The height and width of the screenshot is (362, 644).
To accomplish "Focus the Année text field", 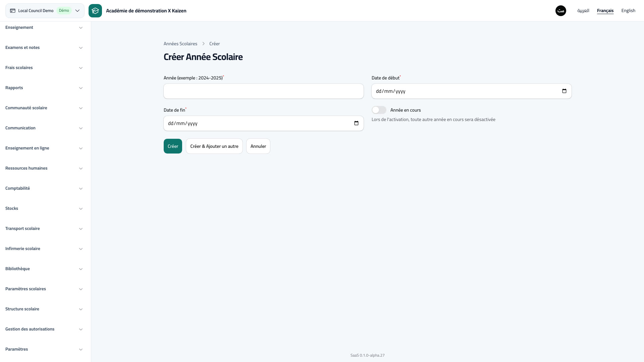I will tap(264, 91).
